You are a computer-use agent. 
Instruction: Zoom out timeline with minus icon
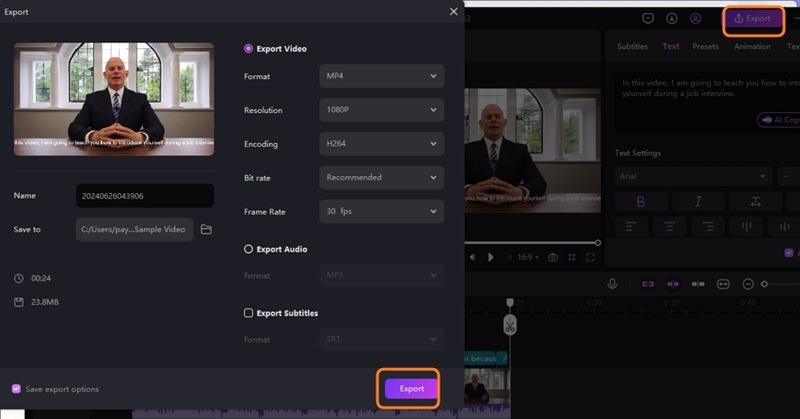tap(748, 284)
